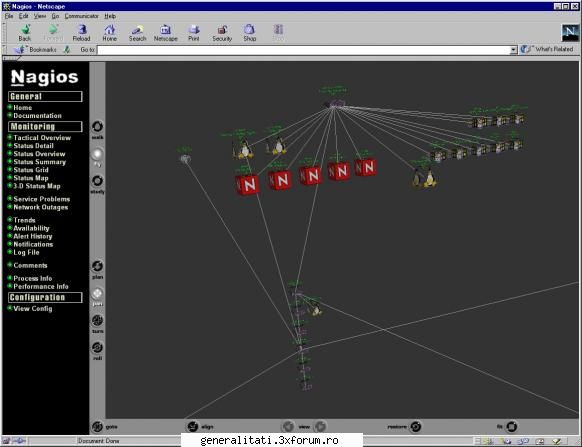Click the Home link in Nagios sidebar

pyautogui.click(x=23, y=108)
